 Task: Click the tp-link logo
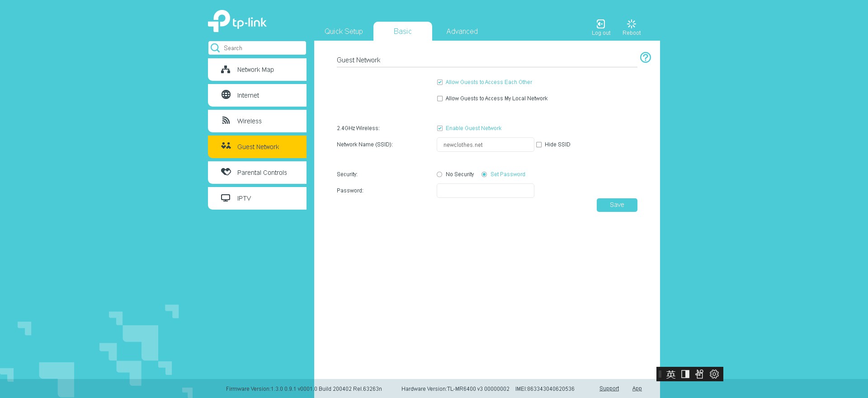click(237, 21)
